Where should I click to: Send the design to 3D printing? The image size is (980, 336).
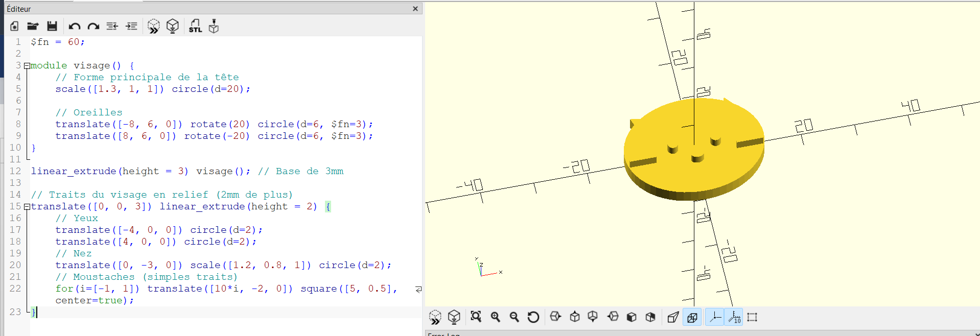click(x=214, y=26)
